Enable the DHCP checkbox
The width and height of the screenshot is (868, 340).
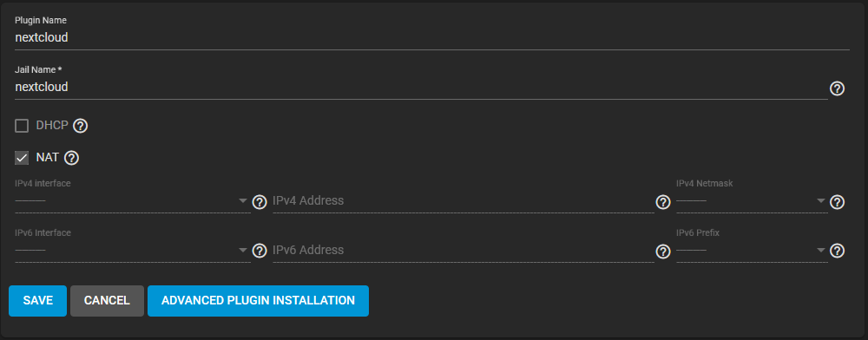[x=22, y=126]
